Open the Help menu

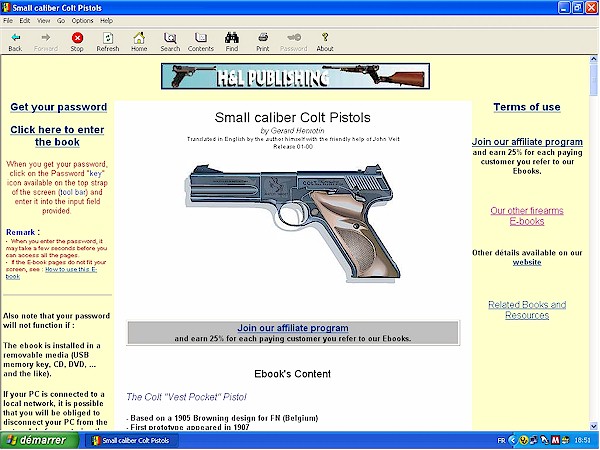(106, 21)
